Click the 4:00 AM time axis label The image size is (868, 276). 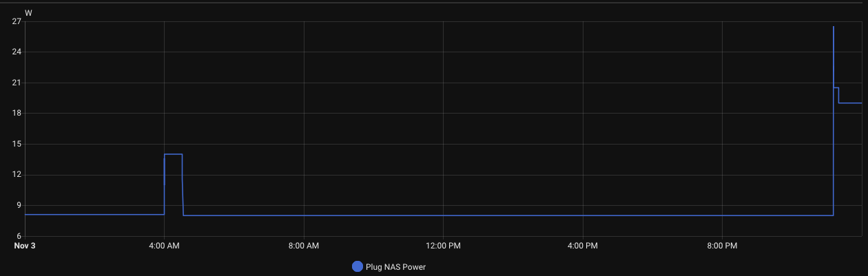tap(164, 246)
